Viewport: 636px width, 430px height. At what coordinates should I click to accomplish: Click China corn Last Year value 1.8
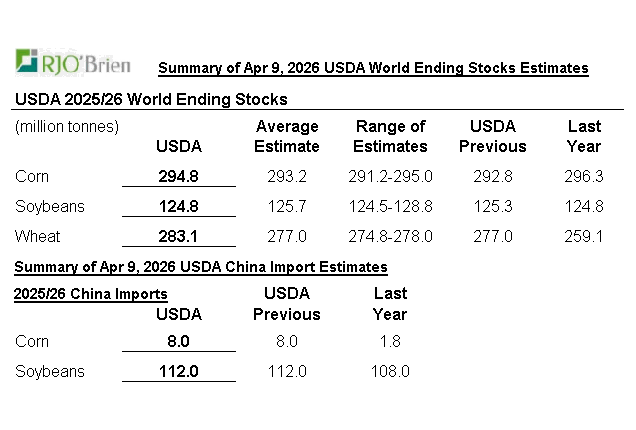[x=390, y=341]
